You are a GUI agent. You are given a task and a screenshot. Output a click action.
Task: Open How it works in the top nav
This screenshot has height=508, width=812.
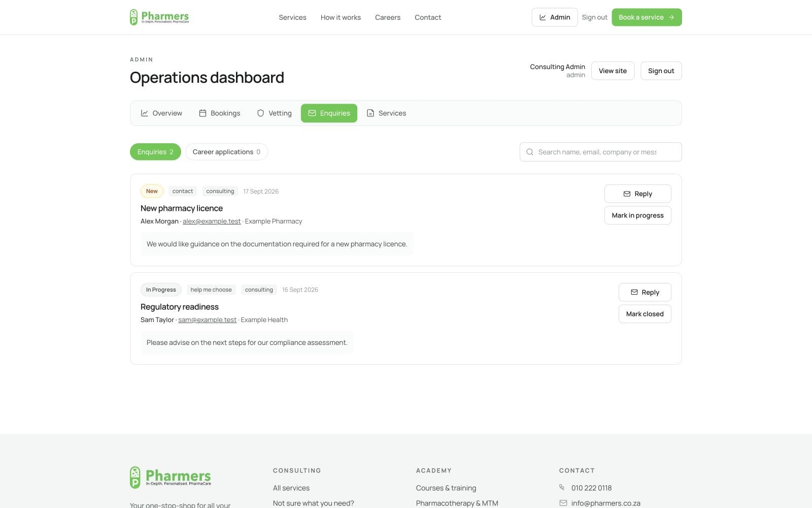(341, 17)
